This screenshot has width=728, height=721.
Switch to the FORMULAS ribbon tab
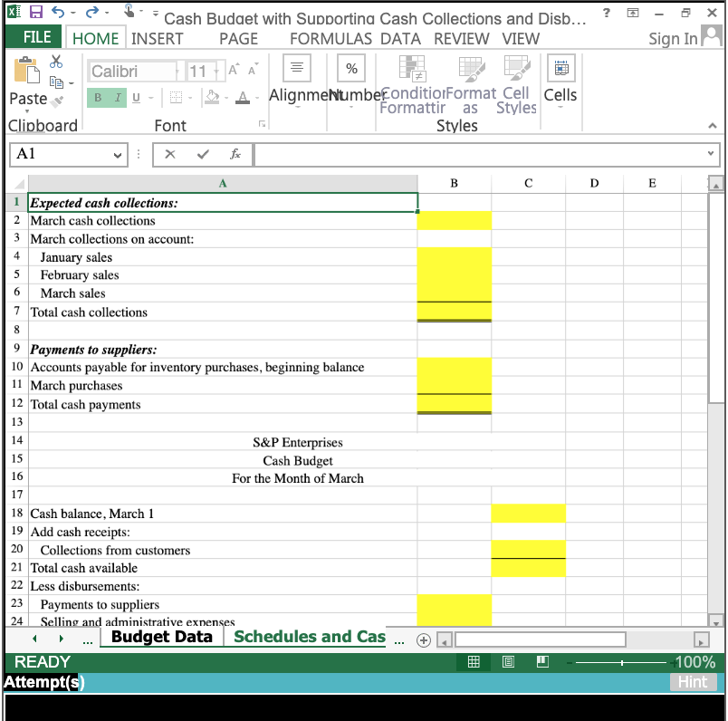pos(330,38)
